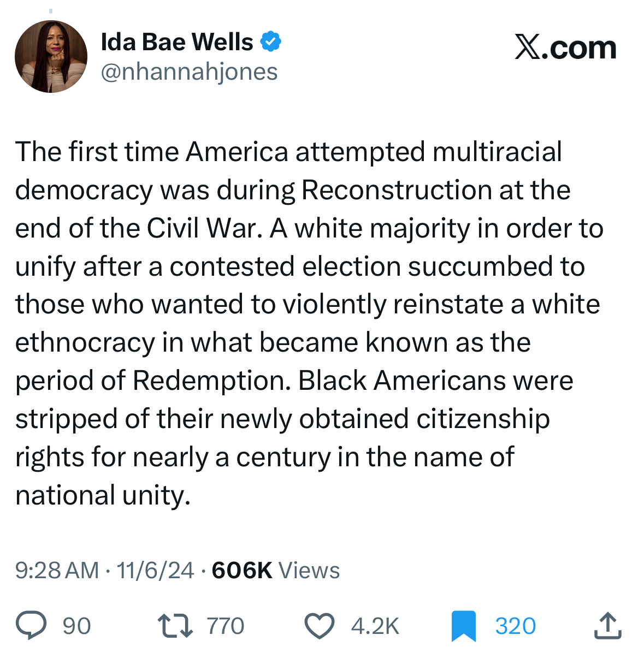
Task: Click the X.com logo
Action: (x=565, y=48)
